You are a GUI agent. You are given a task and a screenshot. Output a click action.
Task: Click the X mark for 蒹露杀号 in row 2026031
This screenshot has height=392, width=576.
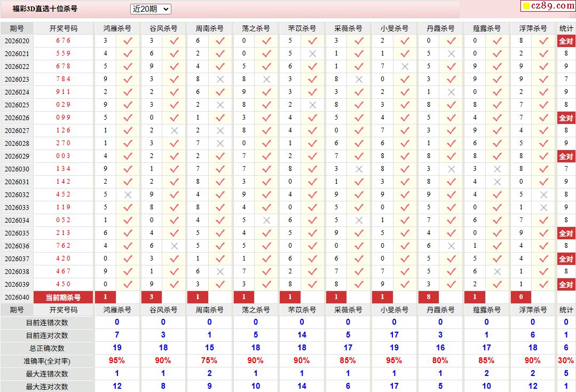click(498, 182)
